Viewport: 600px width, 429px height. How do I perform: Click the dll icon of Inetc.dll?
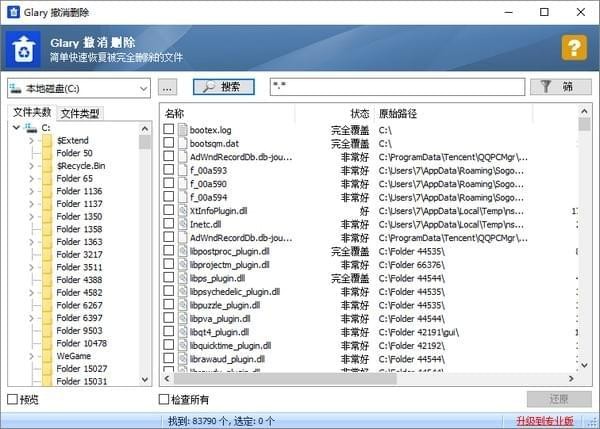click(x=183, y=224)
